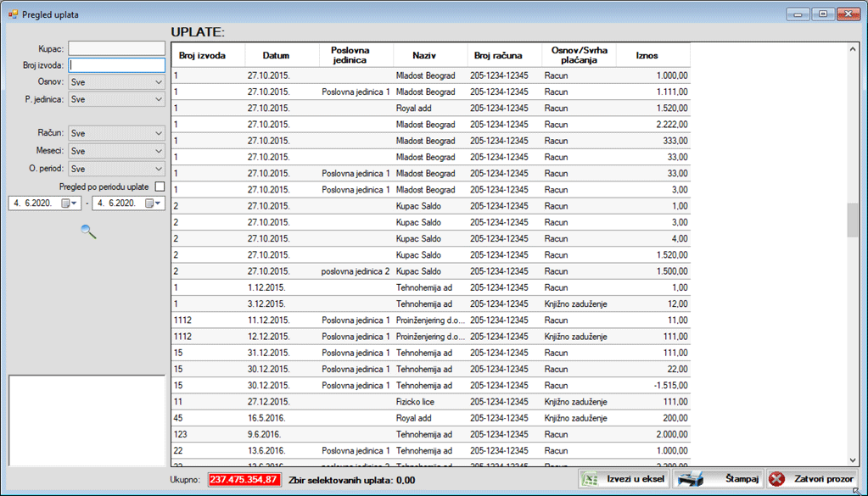The height and width of the screenshot is (496, 868).
Task: Click the amount 12,00 cell
Action: pos(652,304)
